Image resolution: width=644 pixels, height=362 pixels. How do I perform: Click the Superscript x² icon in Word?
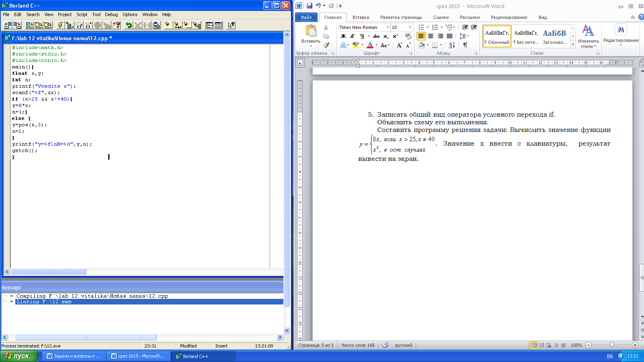(x=395, y=36)
